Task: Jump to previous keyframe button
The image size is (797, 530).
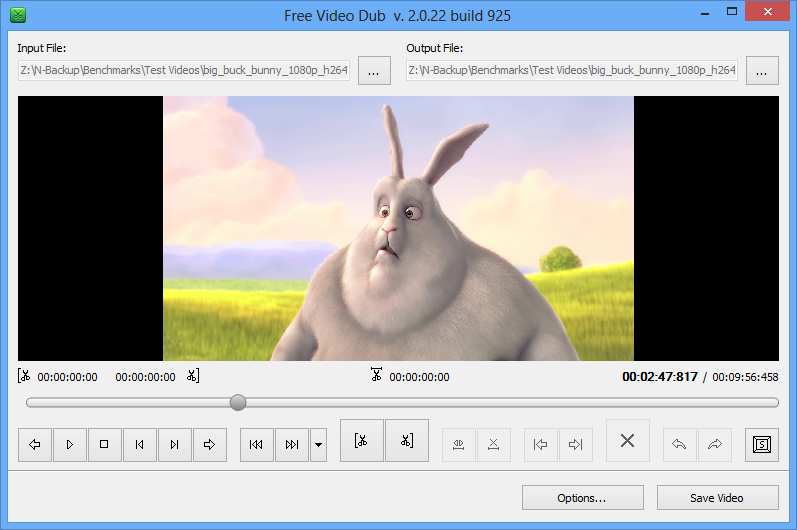Action: tap(256, 445)
